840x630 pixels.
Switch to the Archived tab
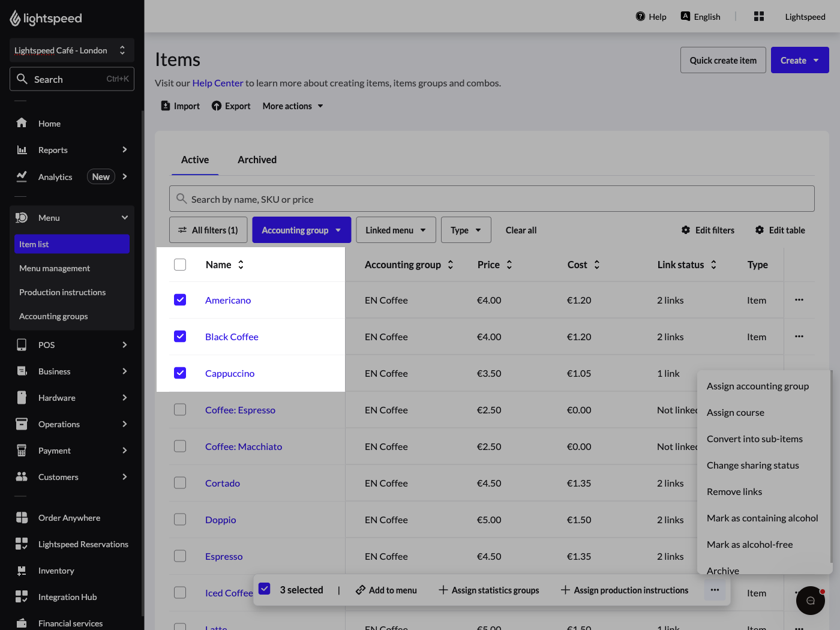click(257, 160)
